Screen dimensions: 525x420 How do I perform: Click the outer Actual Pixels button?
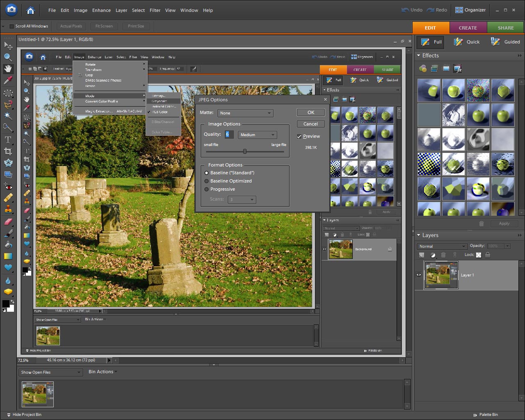pyautogui.click(x=71, y=26)
